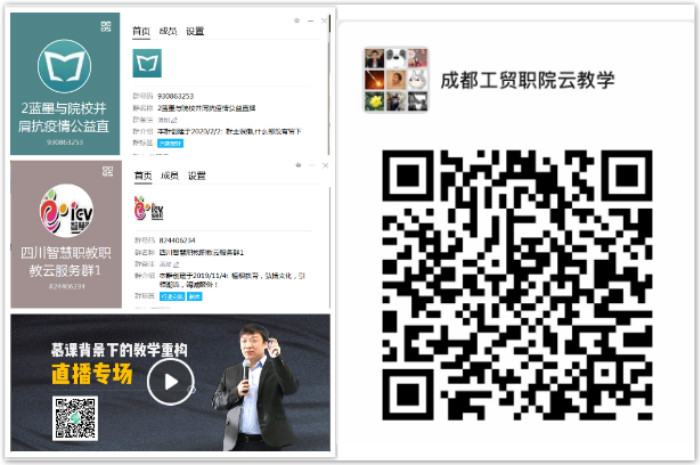Edit group remark pencil for group 824406234

(176, 264)
